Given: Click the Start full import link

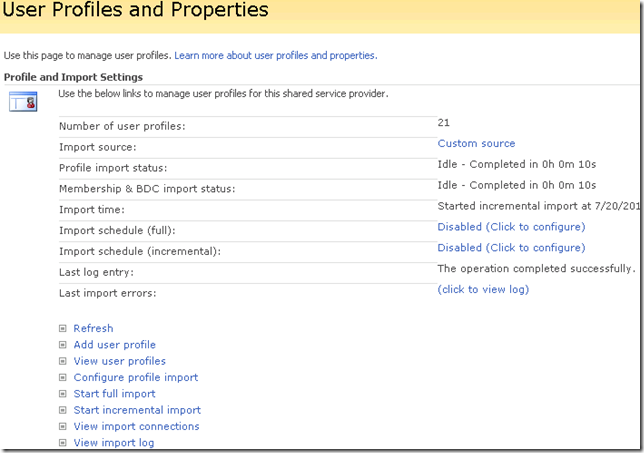Looking at the screenshot, I should tap(114, 393).
